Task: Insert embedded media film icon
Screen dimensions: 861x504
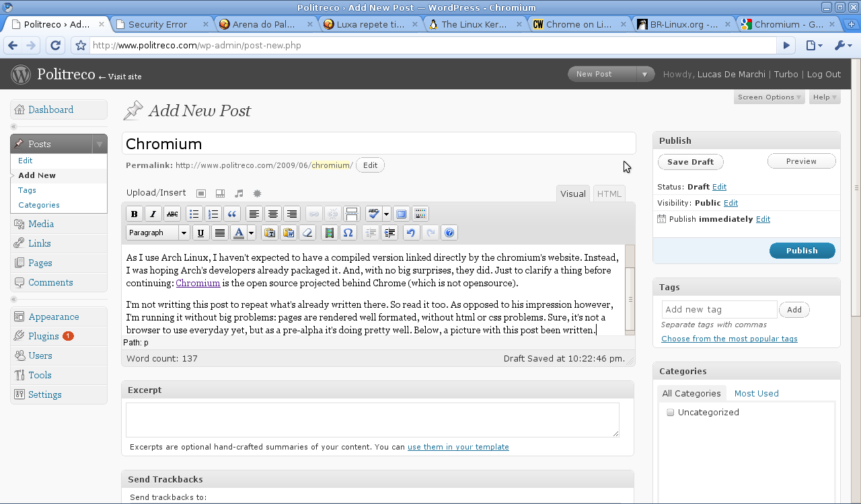Action: point(329,233)
